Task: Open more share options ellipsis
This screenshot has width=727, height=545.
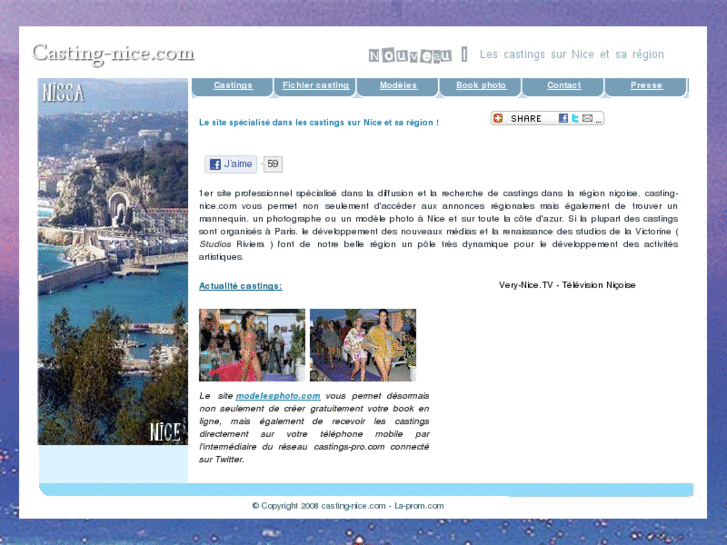Action: coord(599,120)
